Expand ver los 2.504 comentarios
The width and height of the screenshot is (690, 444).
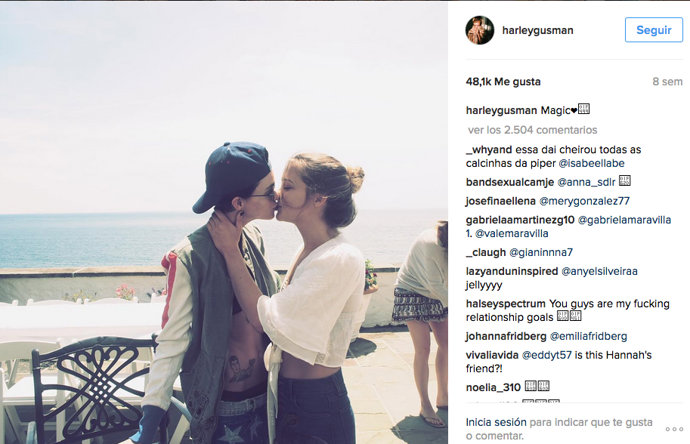coord(532,130)
